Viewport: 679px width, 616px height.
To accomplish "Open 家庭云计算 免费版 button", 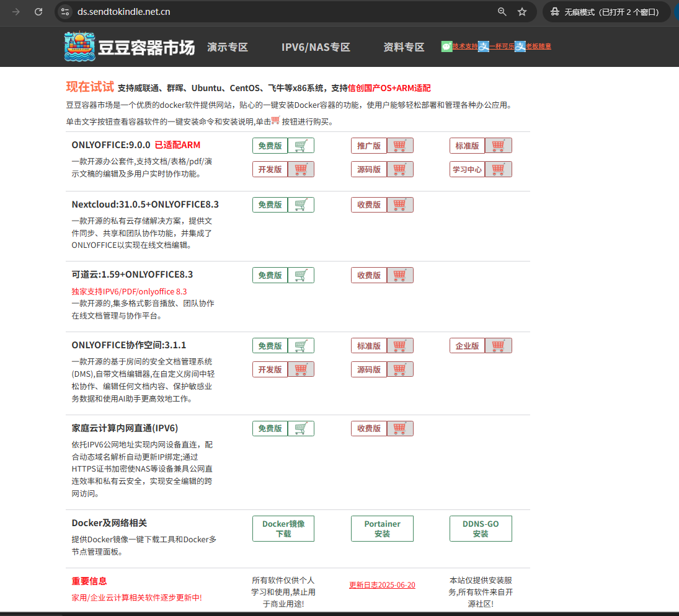I will 270,429.
